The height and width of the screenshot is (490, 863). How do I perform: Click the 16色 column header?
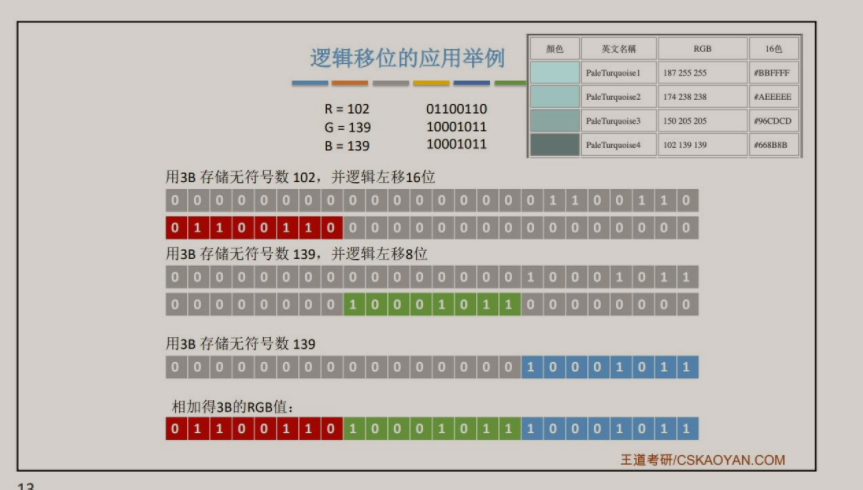point(773,49)
